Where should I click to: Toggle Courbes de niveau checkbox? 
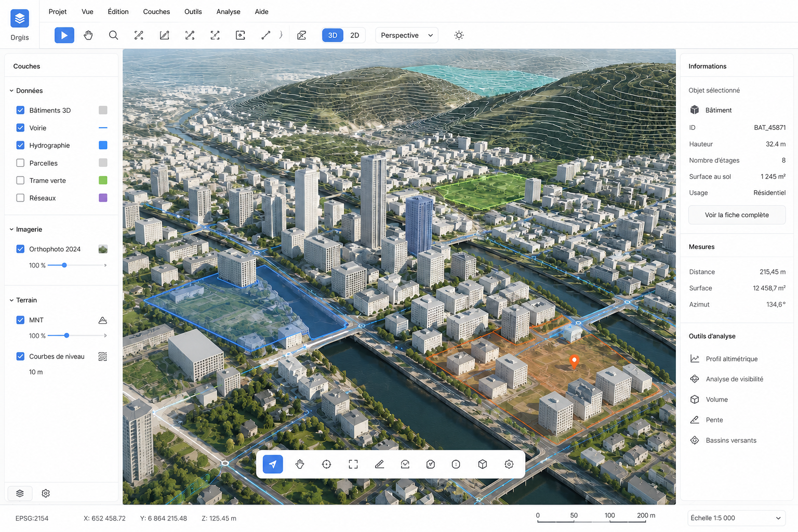[20, 356]
